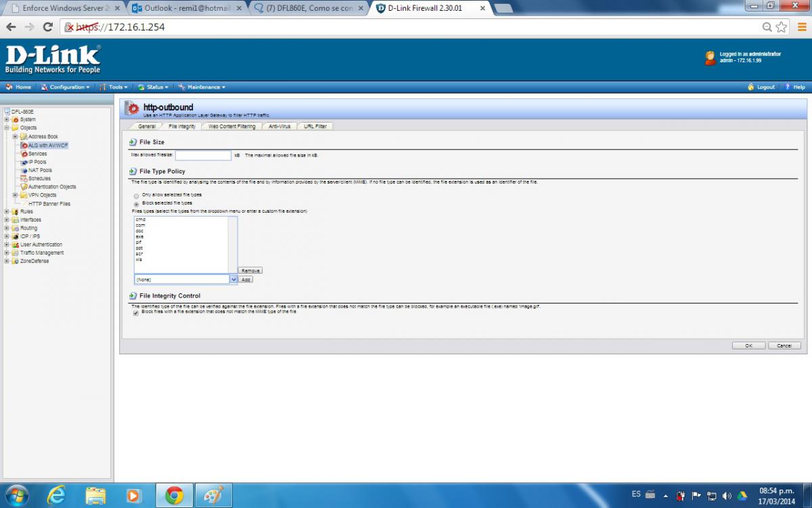Click the Interfaces icon in tree
The height and width of the screenshot is (508, 812).
(x=15, y=220)
